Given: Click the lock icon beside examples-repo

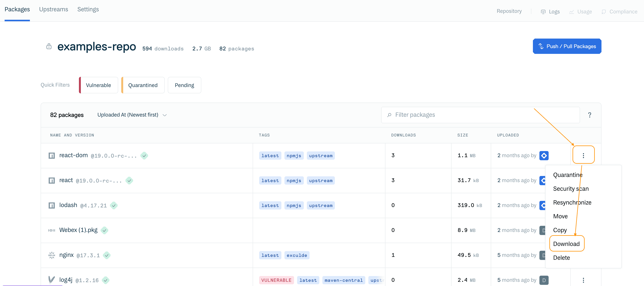Looking at the screenshot, I should tap(49, 47).
